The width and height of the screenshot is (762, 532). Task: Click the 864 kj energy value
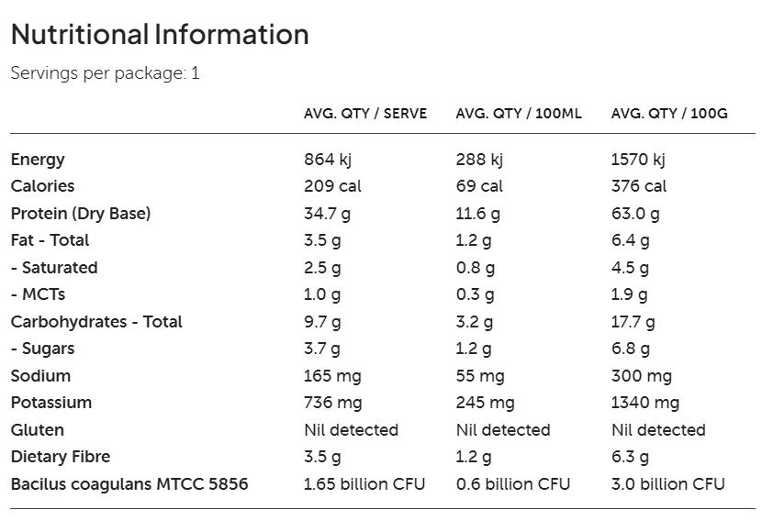(328, 160)
